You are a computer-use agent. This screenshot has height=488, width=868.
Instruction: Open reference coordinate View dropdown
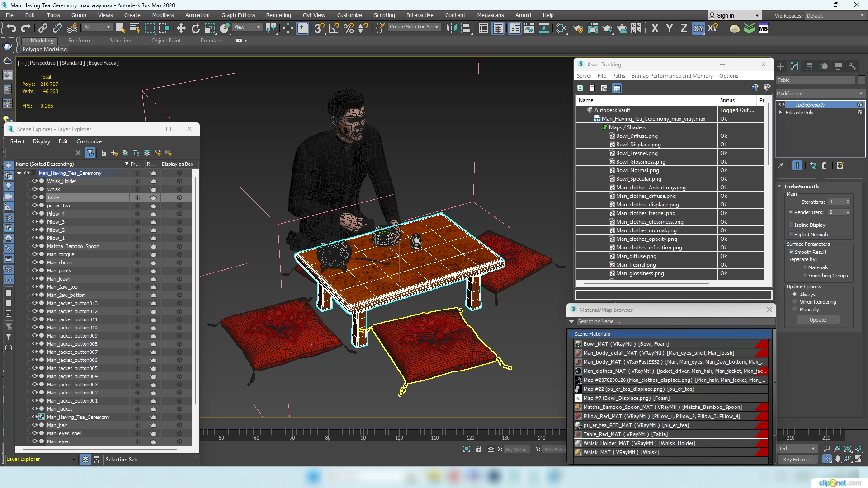pyautogui.click(x=247, y=28)
